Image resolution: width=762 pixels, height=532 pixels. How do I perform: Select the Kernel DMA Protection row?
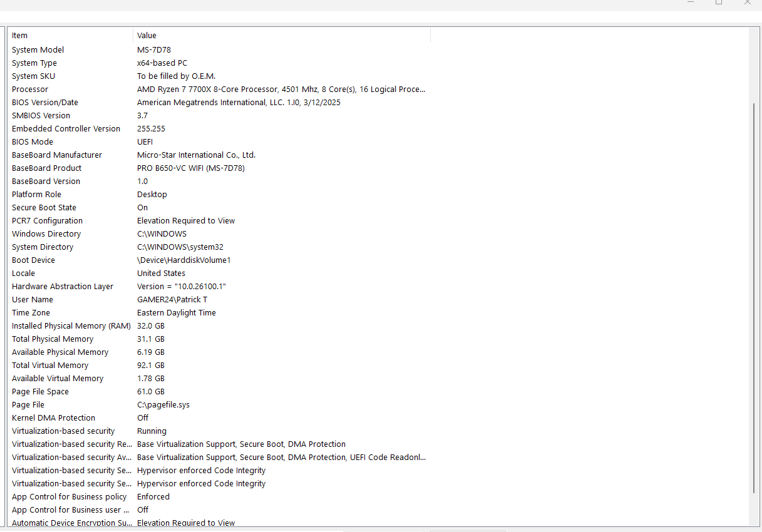click(x=219, y=418)
